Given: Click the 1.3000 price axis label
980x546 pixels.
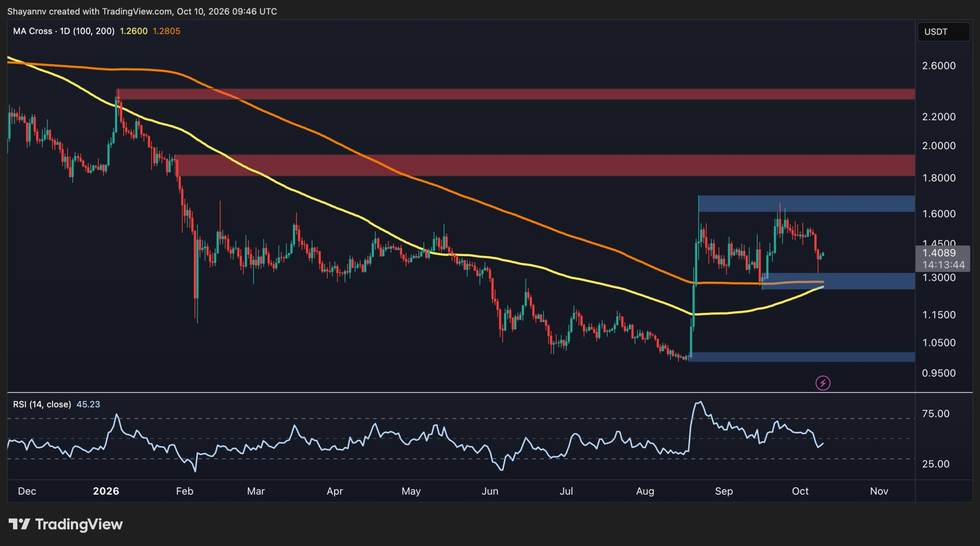Looking at the screenshot, I should (x=939, y=277).
